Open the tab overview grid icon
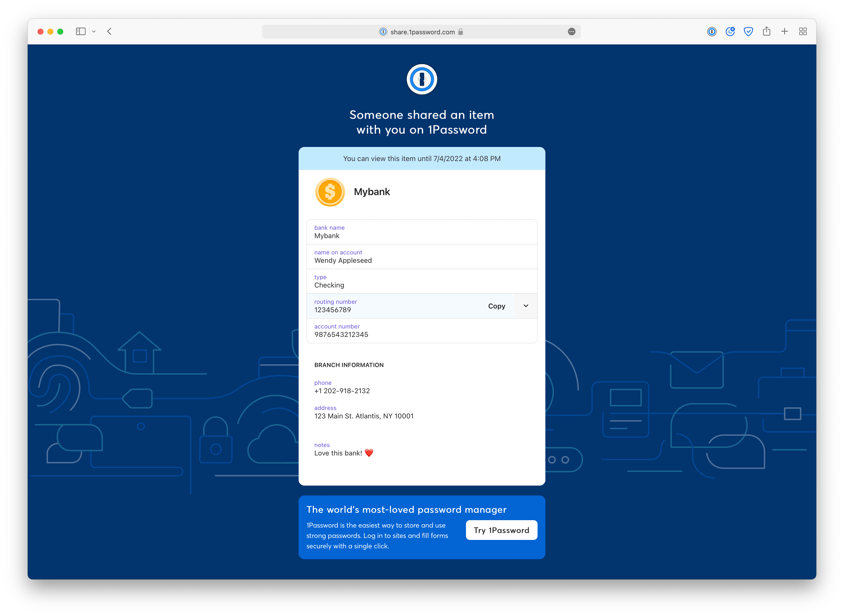 [x=803, y=31]
